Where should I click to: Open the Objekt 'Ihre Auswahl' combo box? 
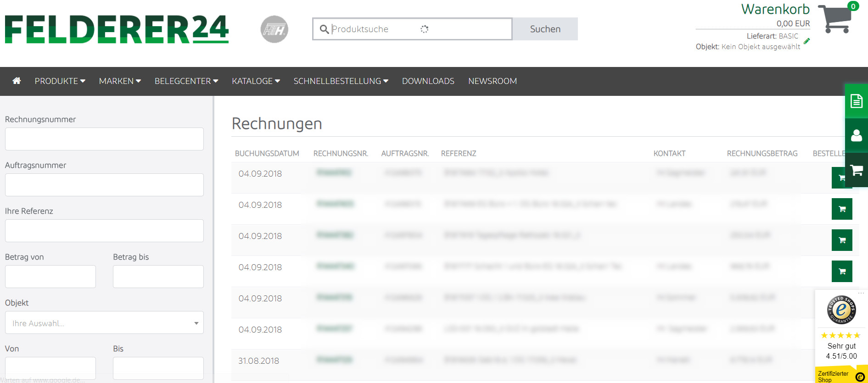[x=104, y=323]
